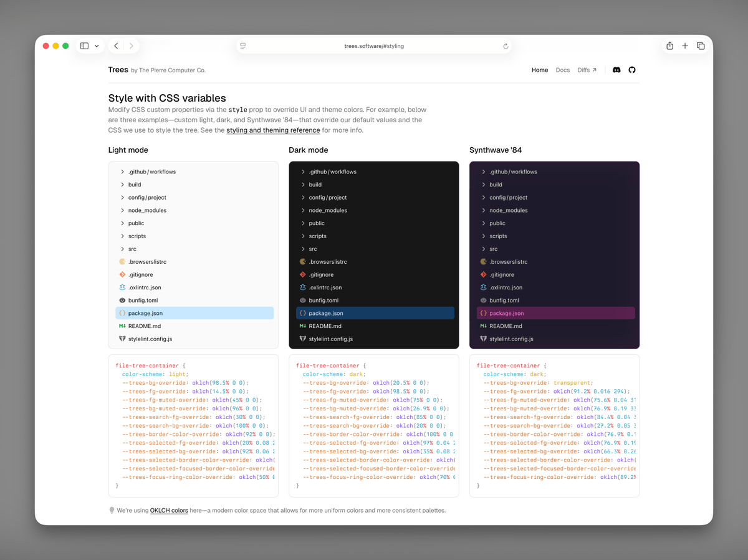Click the 'Dark mode' heading
The image size is (748, 560).
309,150
